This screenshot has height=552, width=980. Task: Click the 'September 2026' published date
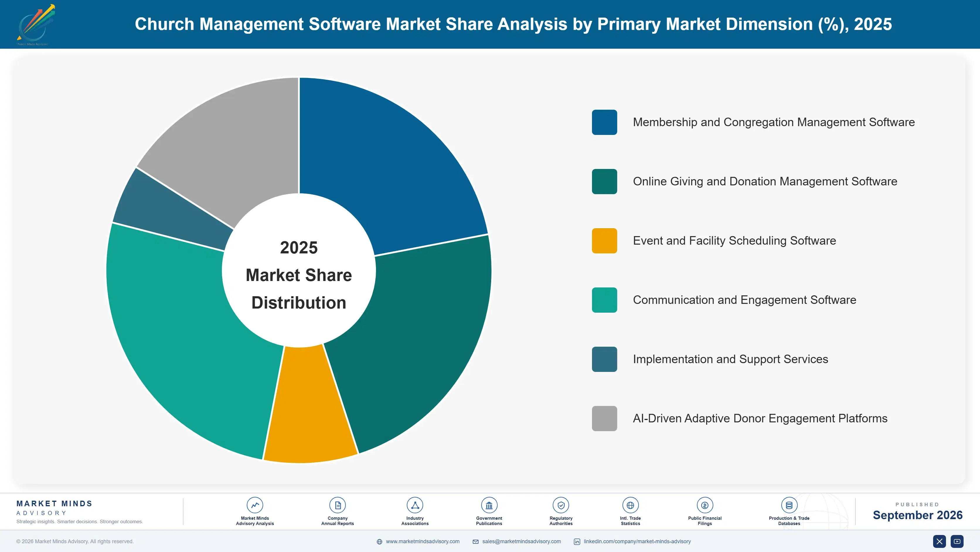[917, 515]
